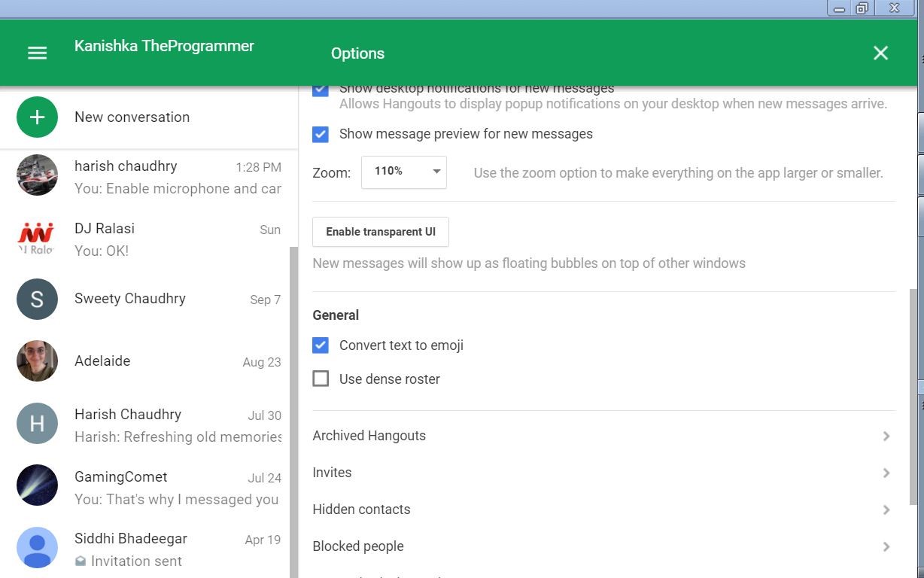Click the green New conversation plus icon
This screenshot has height=578, width=924.
pyautogui.click(x=37, y=117)
